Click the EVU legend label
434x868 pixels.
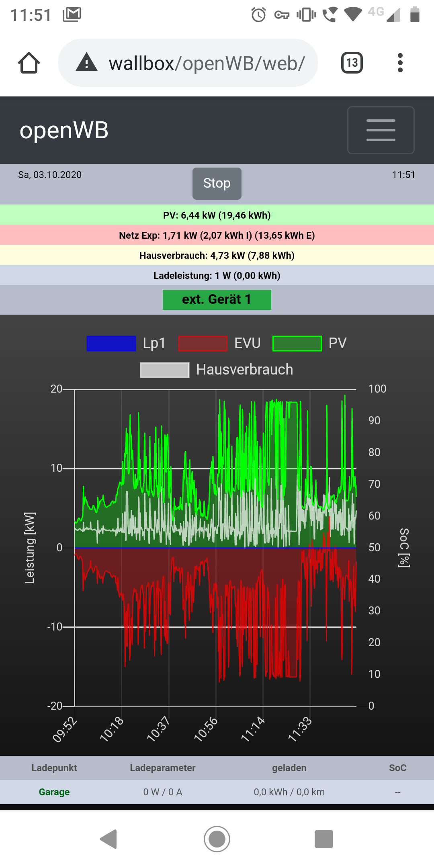(248, 343)
